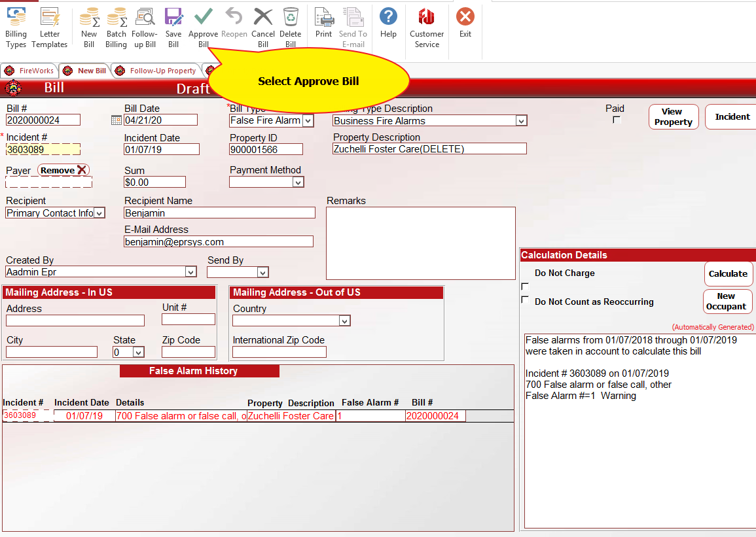Click the automatically generated calculation text box
756x537 pixels.
point(639,430)
